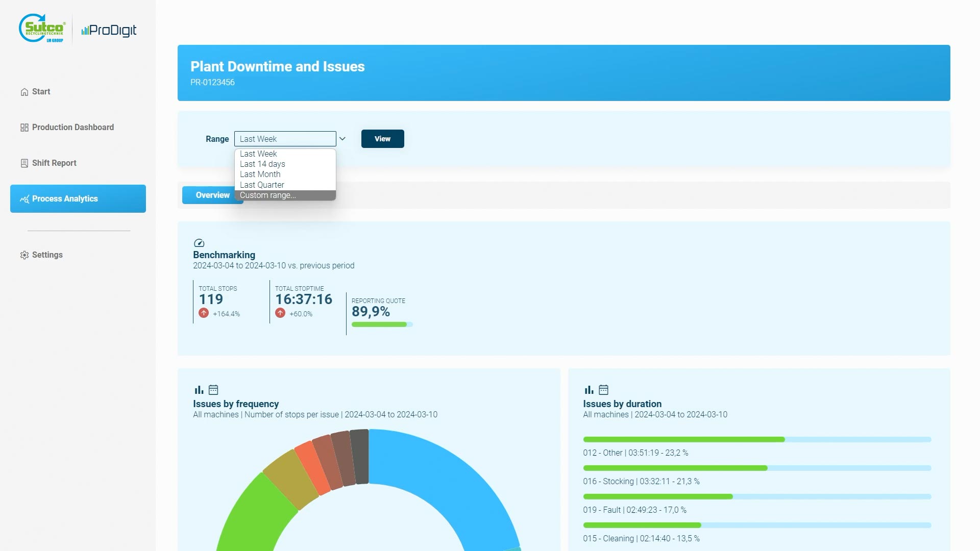The height and width of the screenshot is (551, 980).
Task: Click the 019 - Fault duration bar
Action: point(757,496)
